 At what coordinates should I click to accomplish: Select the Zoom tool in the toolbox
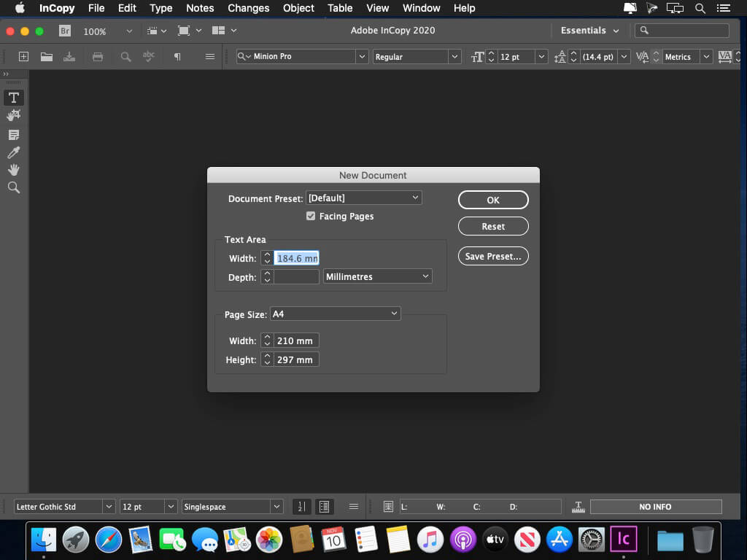click(14, 187)
